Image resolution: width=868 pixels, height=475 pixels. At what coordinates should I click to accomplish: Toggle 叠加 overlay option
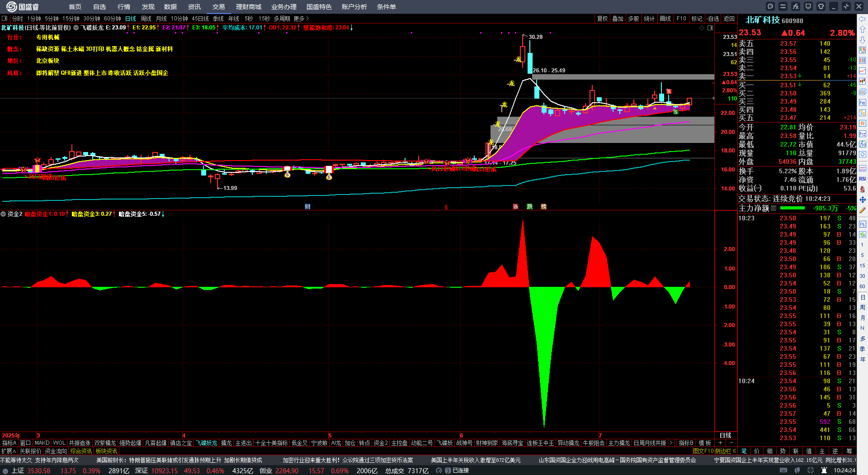[618, 19]
